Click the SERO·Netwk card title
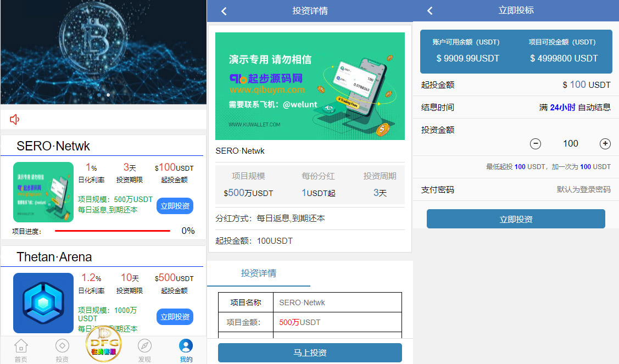This screenshot has height=364, width=619. point(53,146)
